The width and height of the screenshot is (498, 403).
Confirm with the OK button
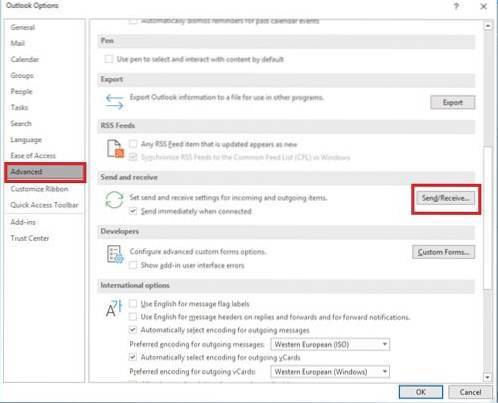coord(421,392)
